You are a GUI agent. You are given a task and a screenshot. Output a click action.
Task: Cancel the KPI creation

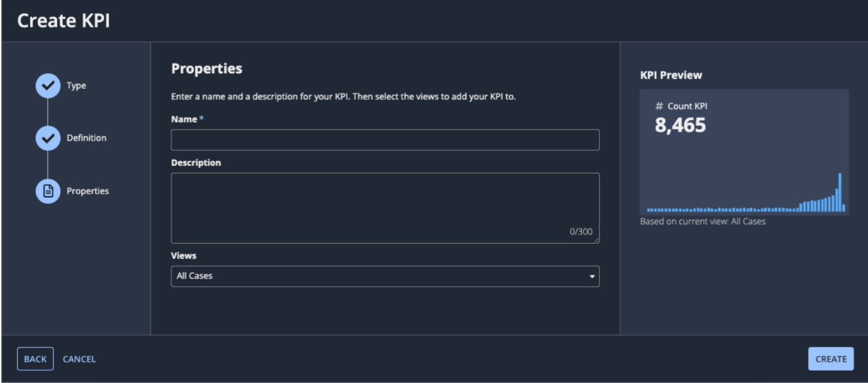tap(79, 359)
